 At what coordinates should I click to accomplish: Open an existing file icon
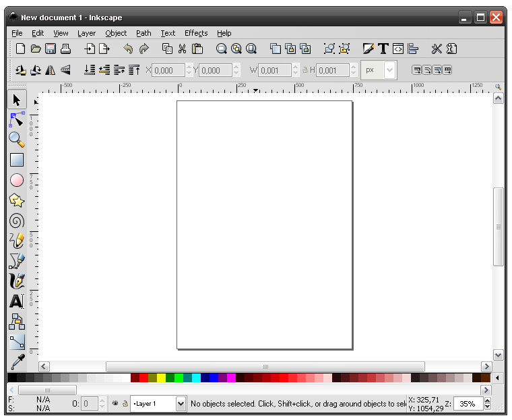[x=36, y=49]
